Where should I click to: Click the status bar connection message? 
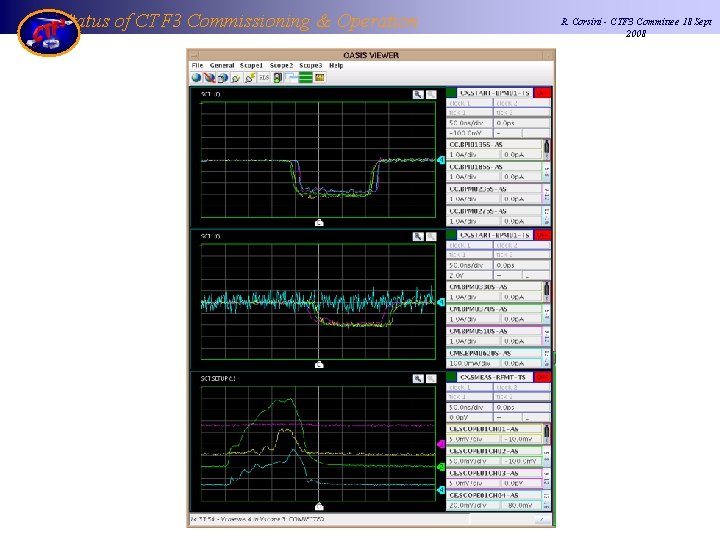258,519
